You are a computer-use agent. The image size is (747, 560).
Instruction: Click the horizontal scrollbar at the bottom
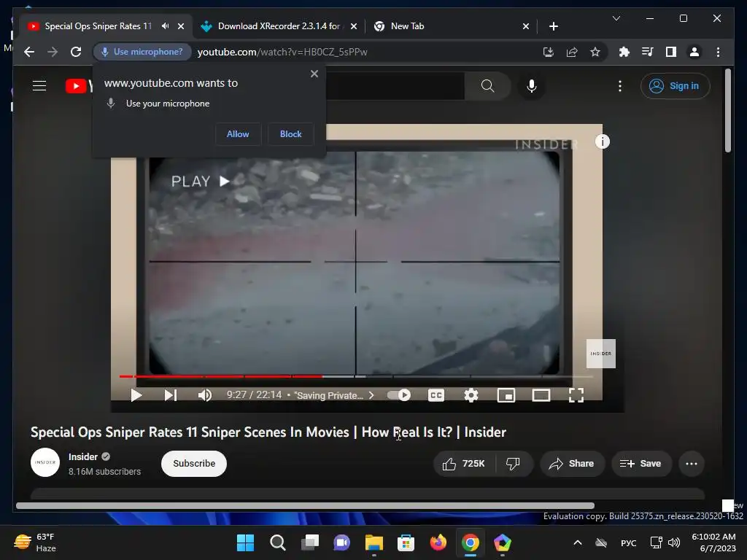click(305, 505)
